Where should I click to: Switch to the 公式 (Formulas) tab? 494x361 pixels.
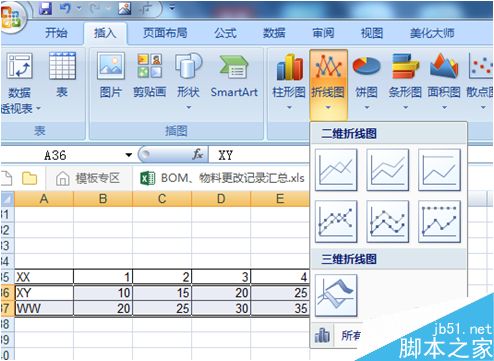225,33
